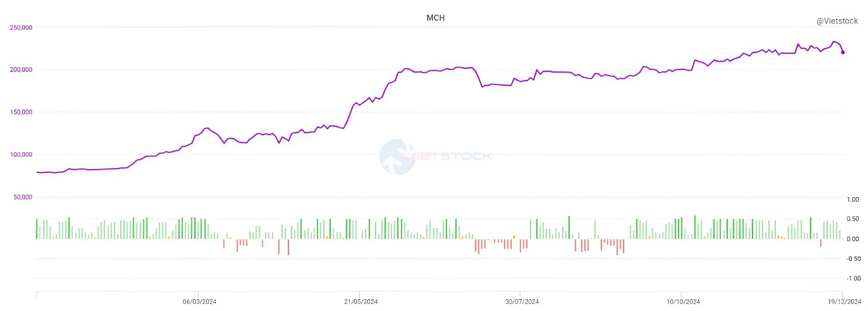Viewport: 868px width, 311px height.
Task: Click the 150,000 price axis label
Action: point(21,112)
